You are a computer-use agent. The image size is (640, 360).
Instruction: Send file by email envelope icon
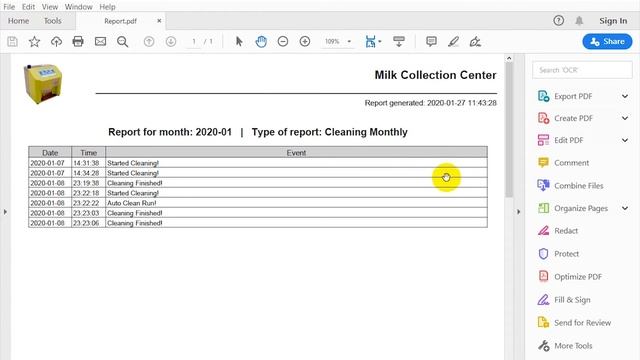[100, 41]
